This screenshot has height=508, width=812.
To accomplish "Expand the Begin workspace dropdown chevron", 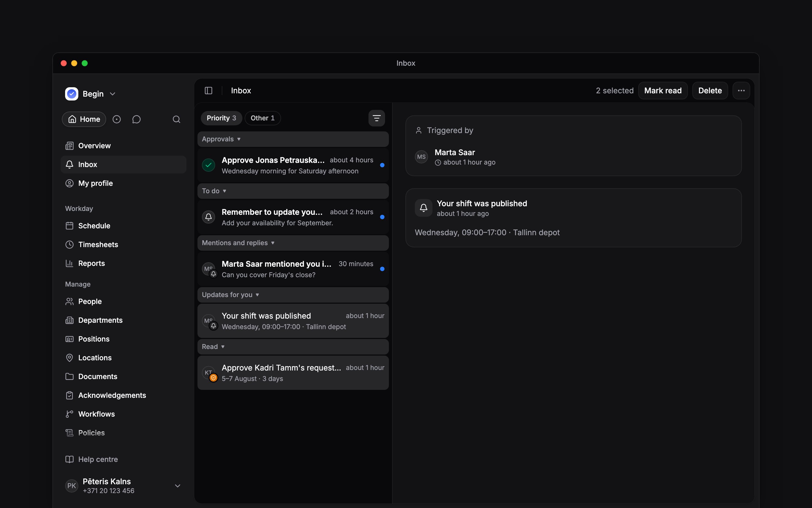I will pos(113,94).
